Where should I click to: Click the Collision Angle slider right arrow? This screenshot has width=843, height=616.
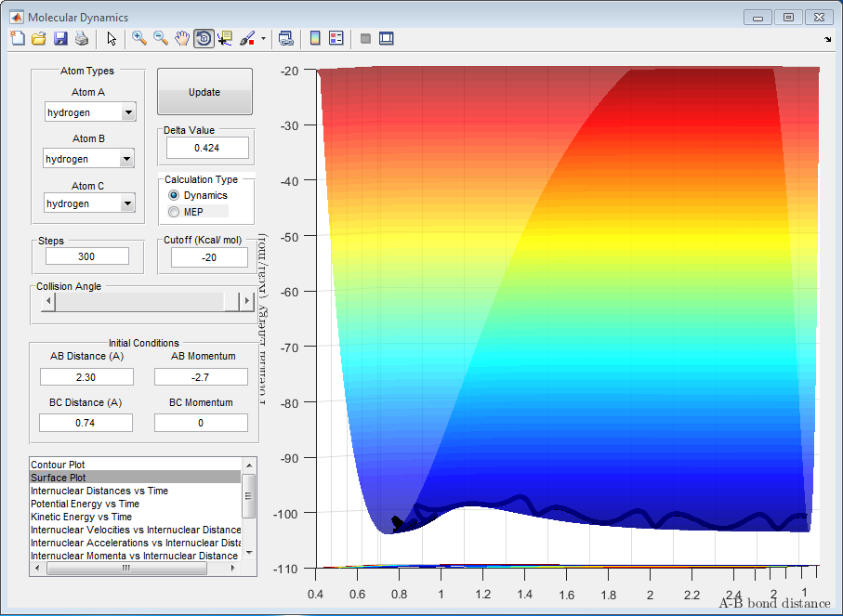[246, 301]
